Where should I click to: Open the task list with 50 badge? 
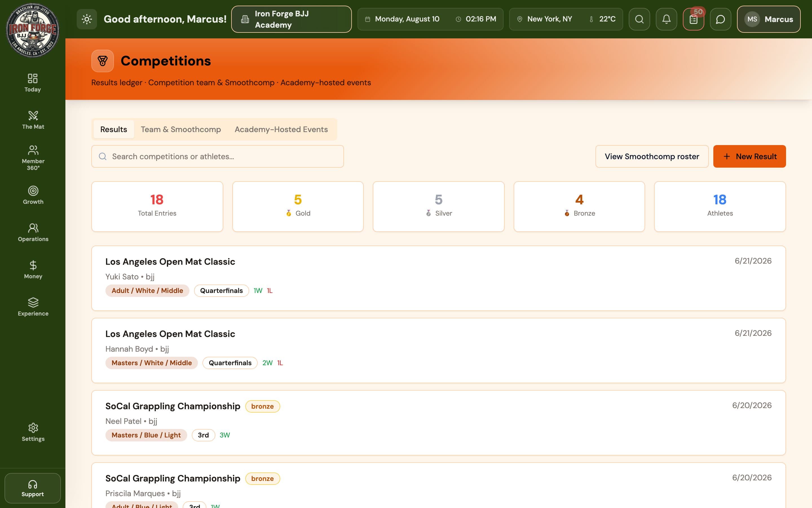coord(693,19)
